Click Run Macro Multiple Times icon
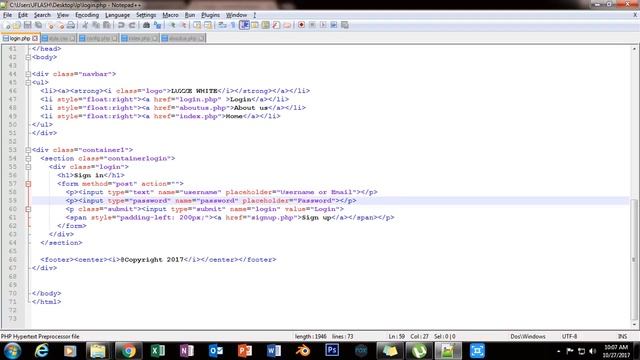 click(333, 25)
